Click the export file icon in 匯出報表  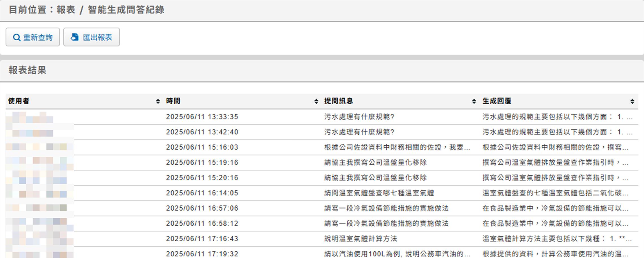75,37
